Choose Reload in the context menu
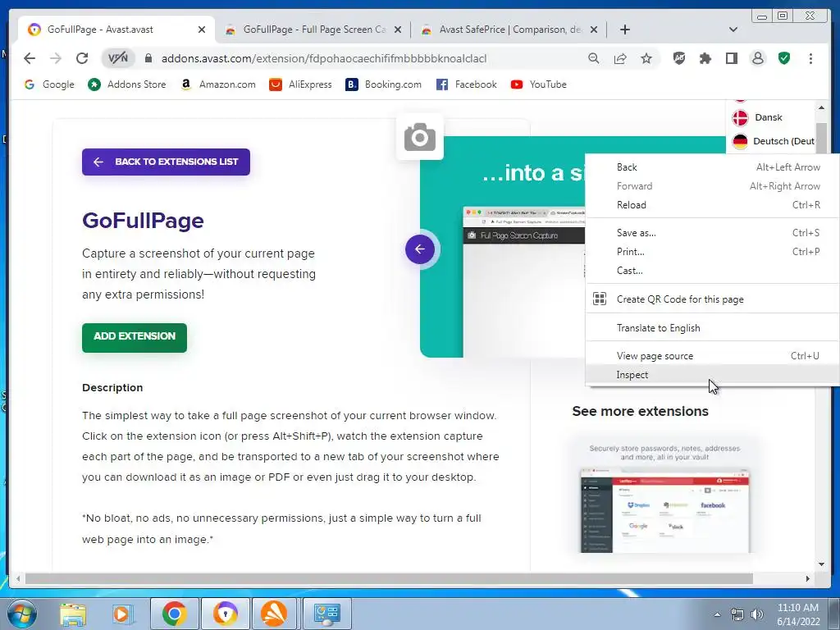 (x=713, y=204)
